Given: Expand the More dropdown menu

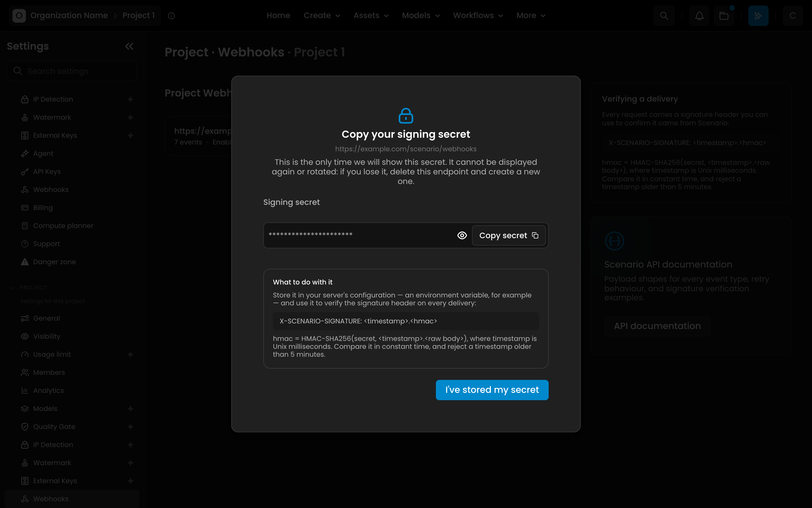Looking at the screenshot, I should point(531,16).
